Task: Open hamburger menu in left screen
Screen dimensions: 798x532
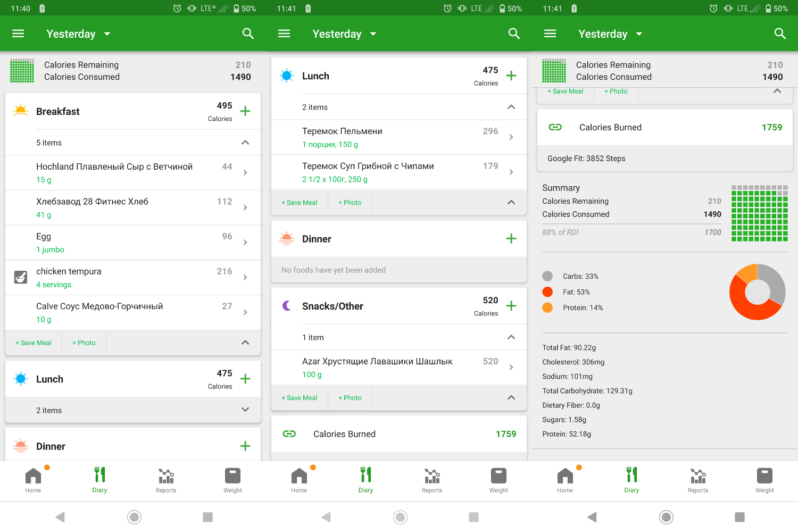Action: tap(18, 34)
